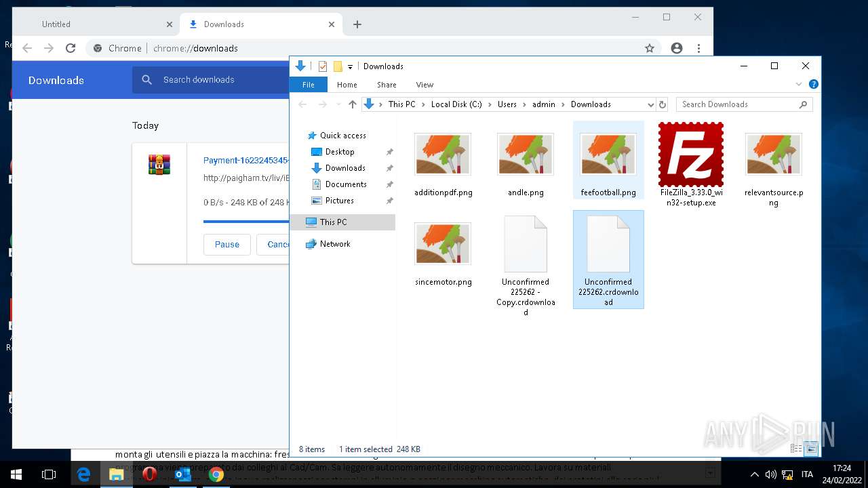Click the Properties quick access toolbar icon

(323, 66)
